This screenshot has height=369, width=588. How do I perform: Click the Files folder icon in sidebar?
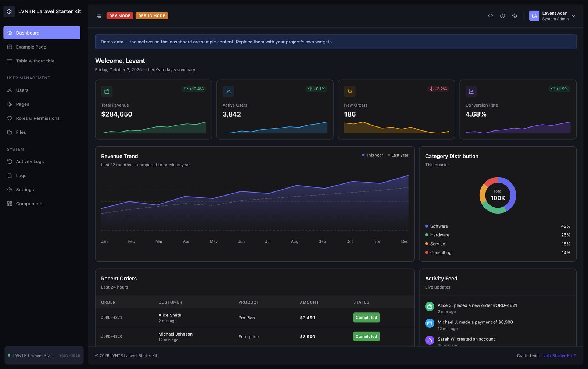pos(10,132)
